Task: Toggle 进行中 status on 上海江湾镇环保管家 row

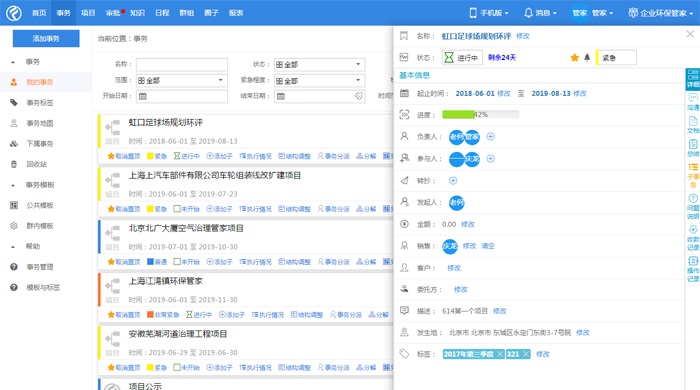Action: point(199,315)
